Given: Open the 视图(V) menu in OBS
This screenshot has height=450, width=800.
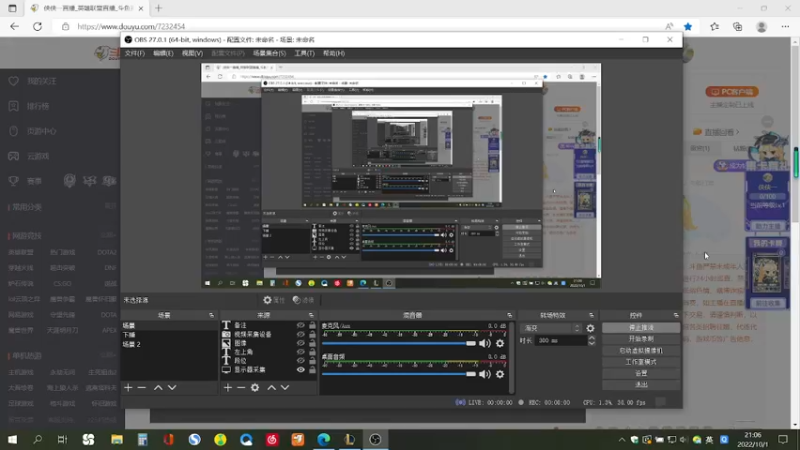Looking at the screenshot, I should pyautogui.click(x=192, y=53).
